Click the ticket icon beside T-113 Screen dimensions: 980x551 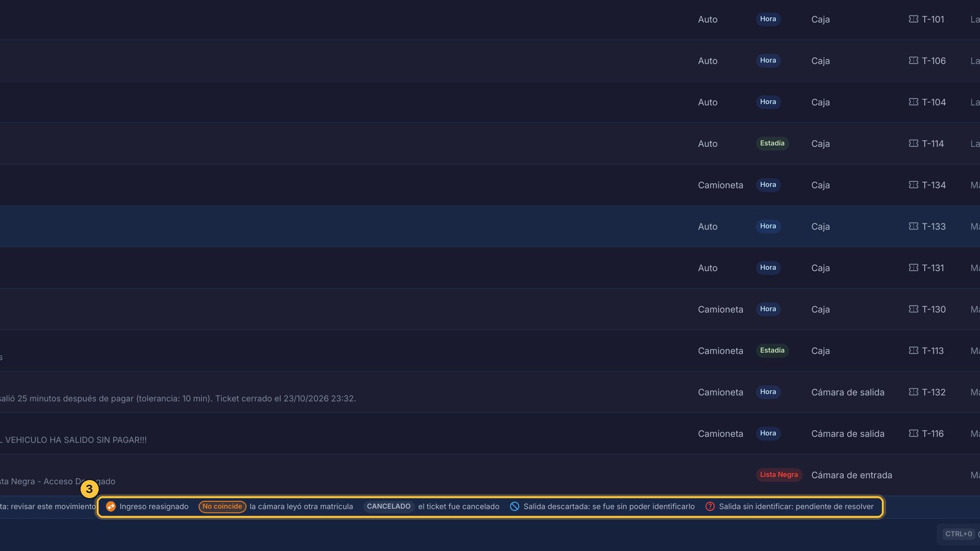pos(913,351)
